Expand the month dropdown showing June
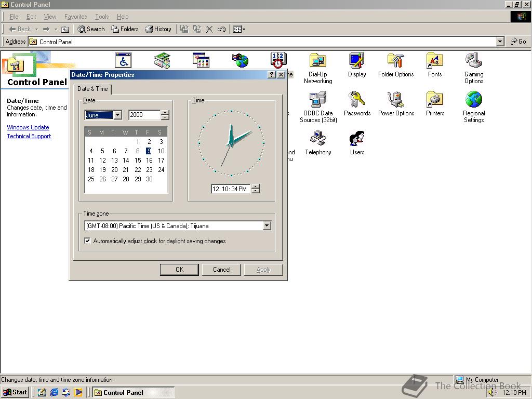This screenshot has height=399, width=532. click(118, 115)
